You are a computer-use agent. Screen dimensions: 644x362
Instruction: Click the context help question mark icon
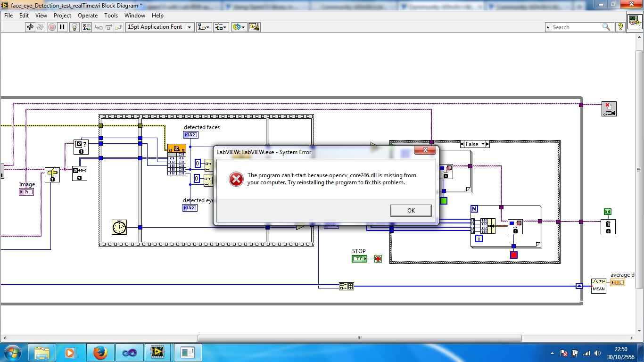click(620, 27)
